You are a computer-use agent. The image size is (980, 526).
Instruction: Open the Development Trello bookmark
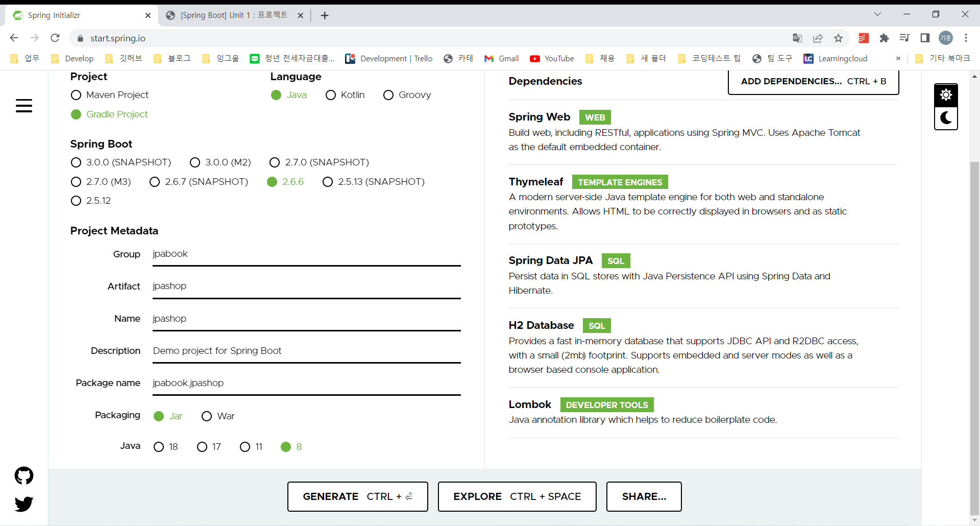pyautogui.click(x=389, y=58)
